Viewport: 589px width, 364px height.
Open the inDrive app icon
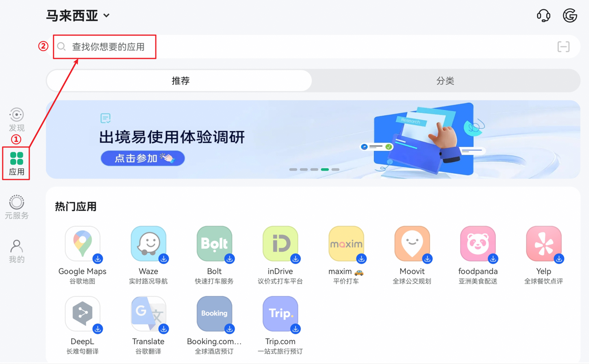(x=280, y=243)
